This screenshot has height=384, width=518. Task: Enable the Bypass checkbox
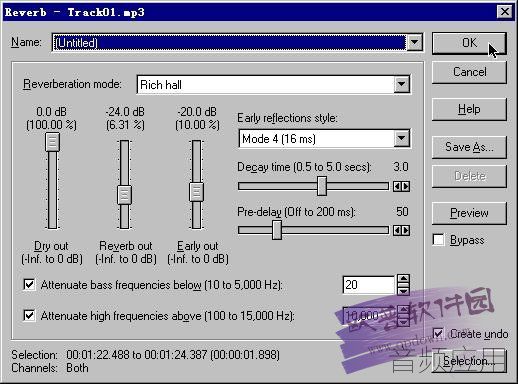click(x=438, y=240)
